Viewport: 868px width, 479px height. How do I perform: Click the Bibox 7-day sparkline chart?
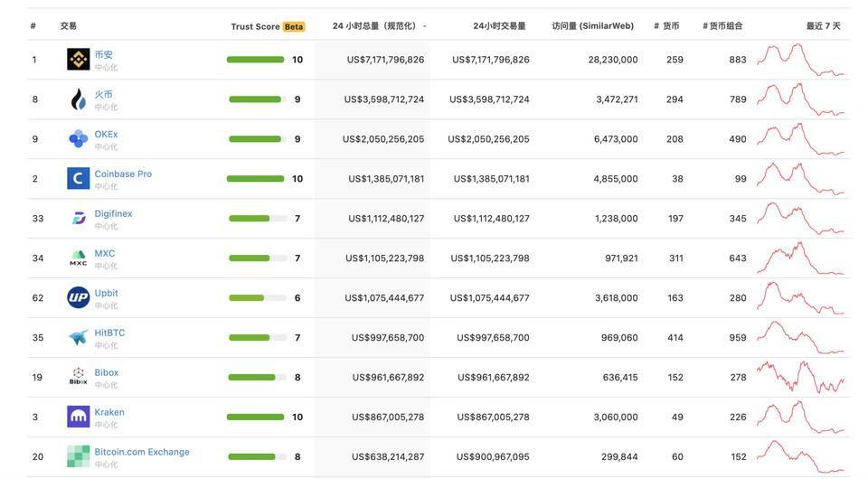tap(800, 377)
